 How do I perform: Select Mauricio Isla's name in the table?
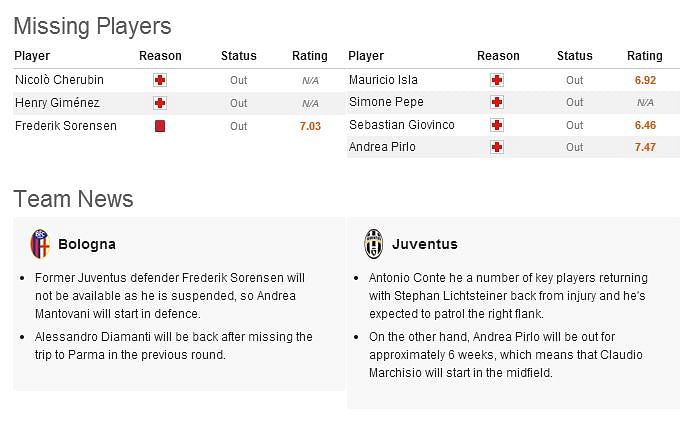(x=383, y=80)
